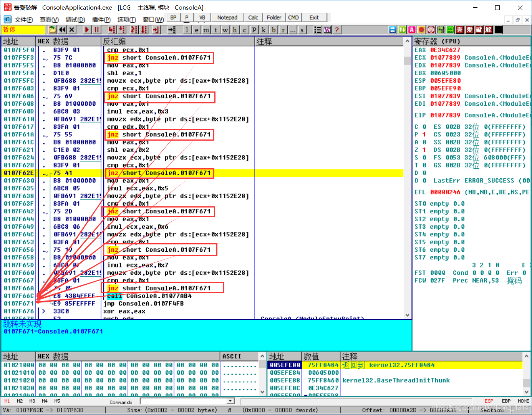Launch Notepad from the toolbar button
532x415 pixels.
pos(227,17)
